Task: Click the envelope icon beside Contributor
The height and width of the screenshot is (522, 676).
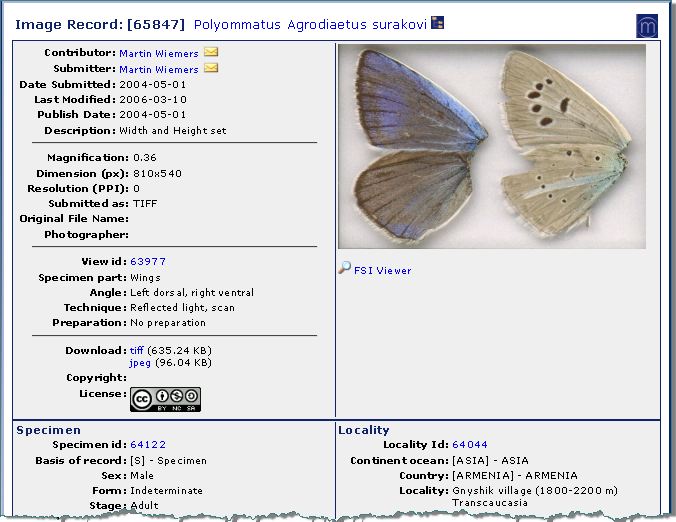Action: click(211, 53)
